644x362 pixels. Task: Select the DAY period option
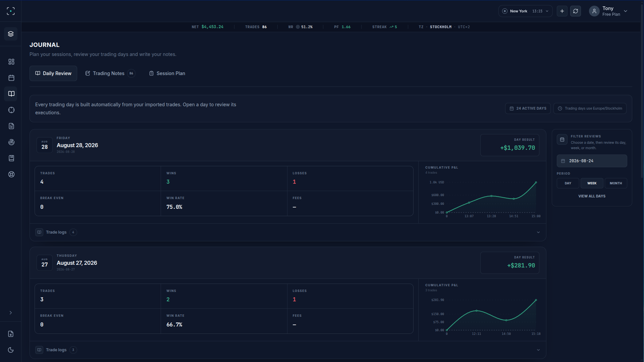568,183
